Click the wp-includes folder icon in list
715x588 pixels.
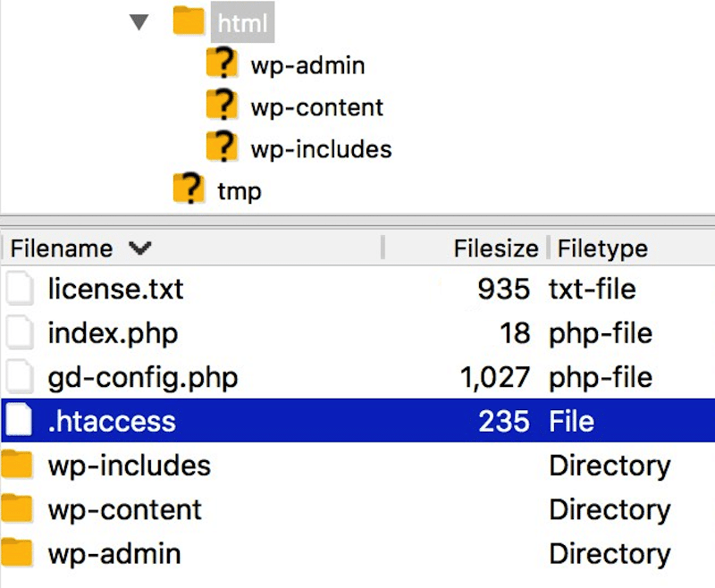pyautogui.click(x=18, y=465)
